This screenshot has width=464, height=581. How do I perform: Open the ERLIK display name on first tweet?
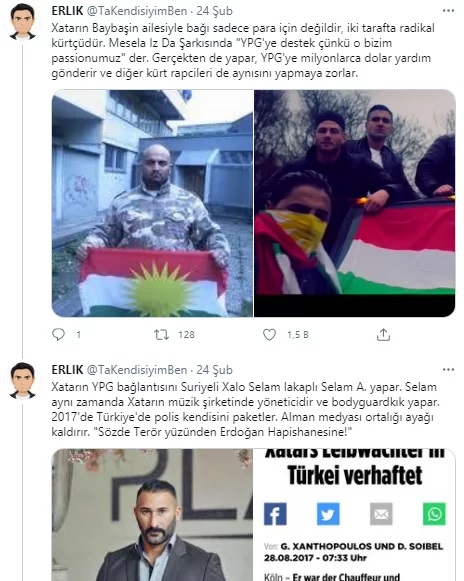67,11
